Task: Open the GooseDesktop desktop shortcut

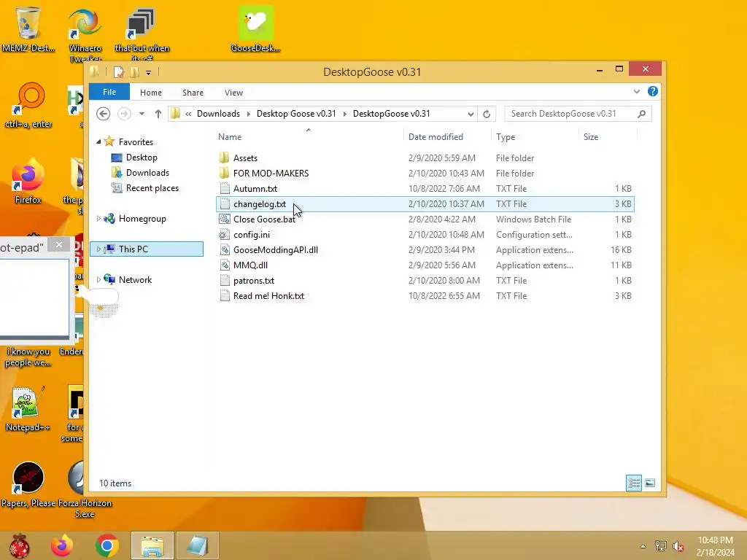Action: 255,29
